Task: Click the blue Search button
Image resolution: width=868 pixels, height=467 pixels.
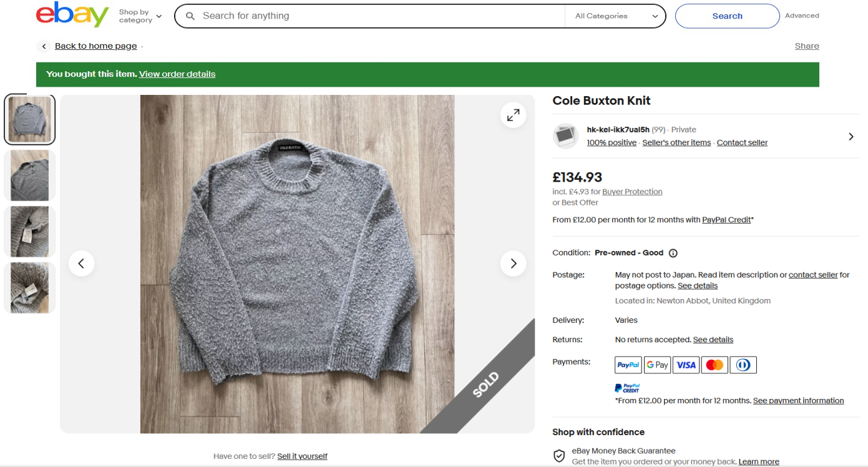Action: pos(727,16)
